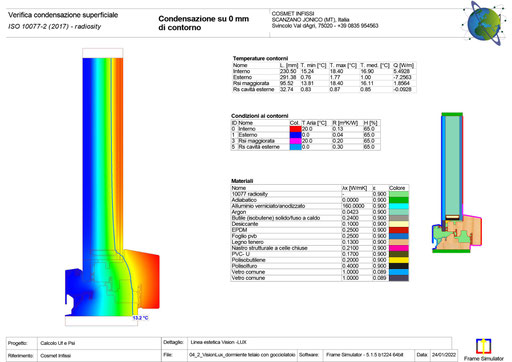Click the File name field in footer
512x362 pixels.
pos(242,355)
